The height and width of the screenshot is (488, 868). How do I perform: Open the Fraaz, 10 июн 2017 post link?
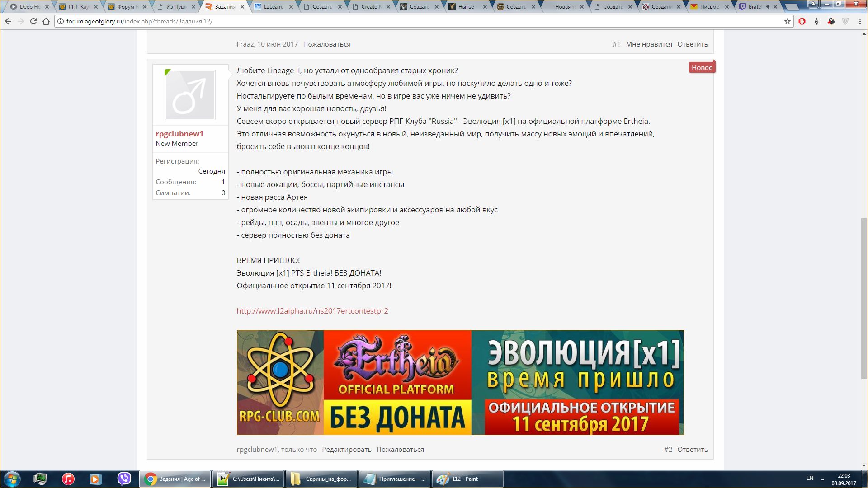pyautogui.click(x=267, y=44)
